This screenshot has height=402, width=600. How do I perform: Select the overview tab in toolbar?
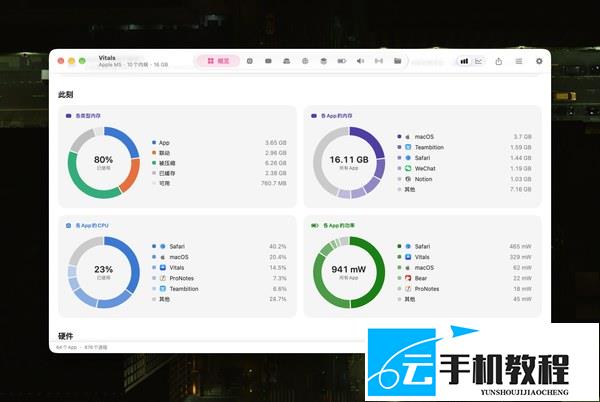coord(218,61)
